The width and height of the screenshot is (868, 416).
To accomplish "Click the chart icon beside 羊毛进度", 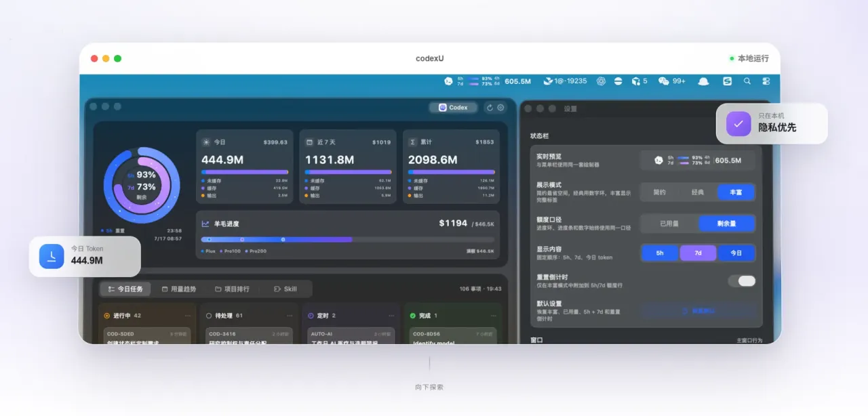I will (205, 224).
